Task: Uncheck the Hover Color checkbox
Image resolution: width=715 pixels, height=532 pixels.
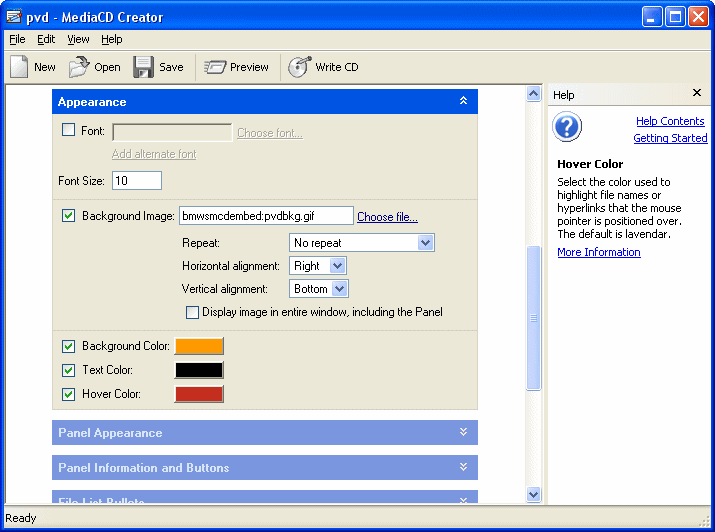Action: click(68, 394)
